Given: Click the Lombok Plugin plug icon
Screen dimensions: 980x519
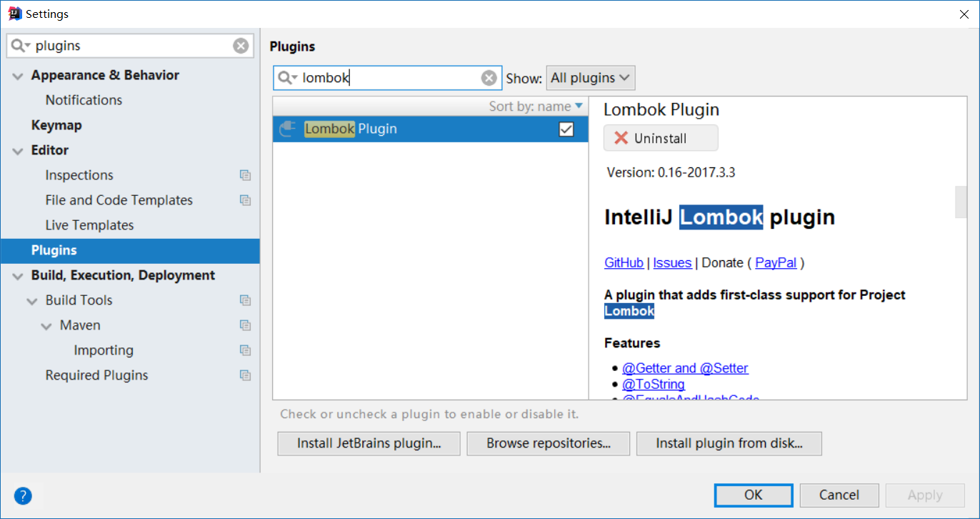Looking at the screenshot, I should click(287, 129).
